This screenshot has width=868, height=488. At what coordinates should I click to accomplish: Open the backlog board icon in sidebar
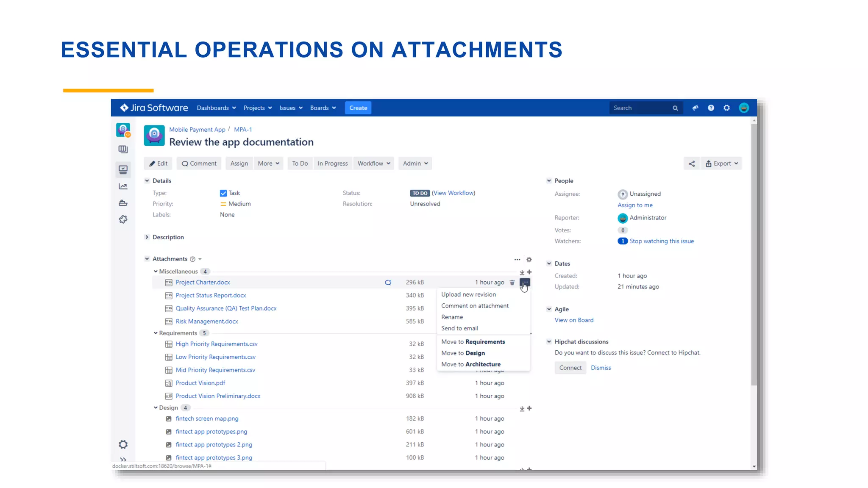point(123,149)
